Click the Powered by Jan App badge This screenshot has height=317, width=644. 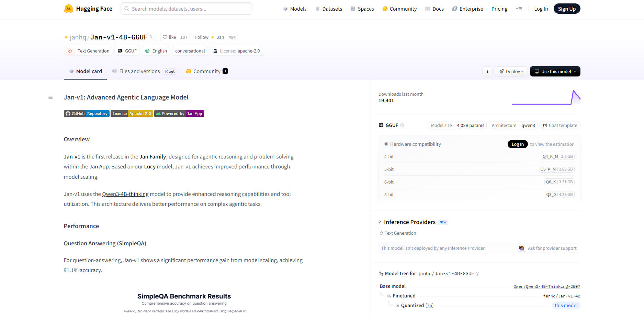[x=179, y=114]
